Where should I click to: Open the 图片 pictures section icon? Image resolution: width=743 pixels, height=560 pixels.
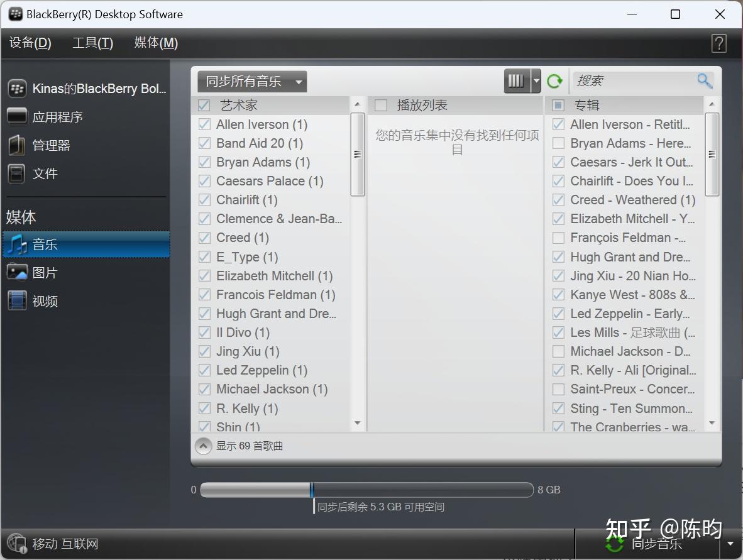(17, 273)
